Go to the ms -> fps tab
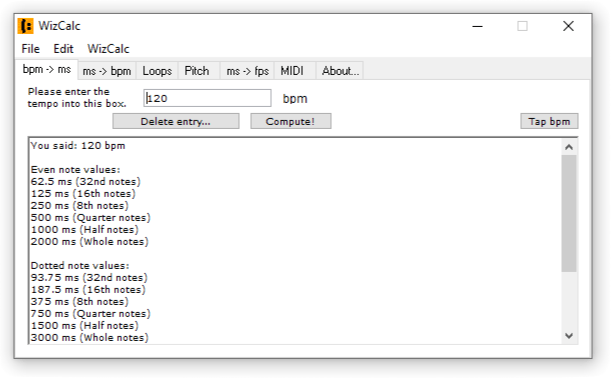This screenshot has height=378, width=611. [247, 71]
